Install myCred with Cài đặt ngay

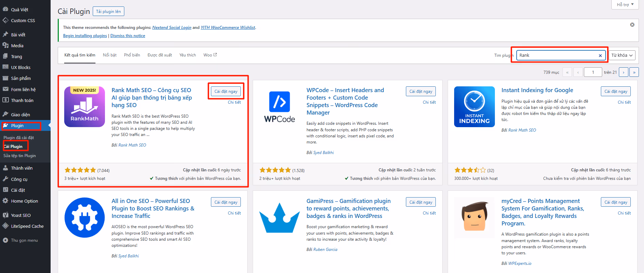[x=616, y=202]
